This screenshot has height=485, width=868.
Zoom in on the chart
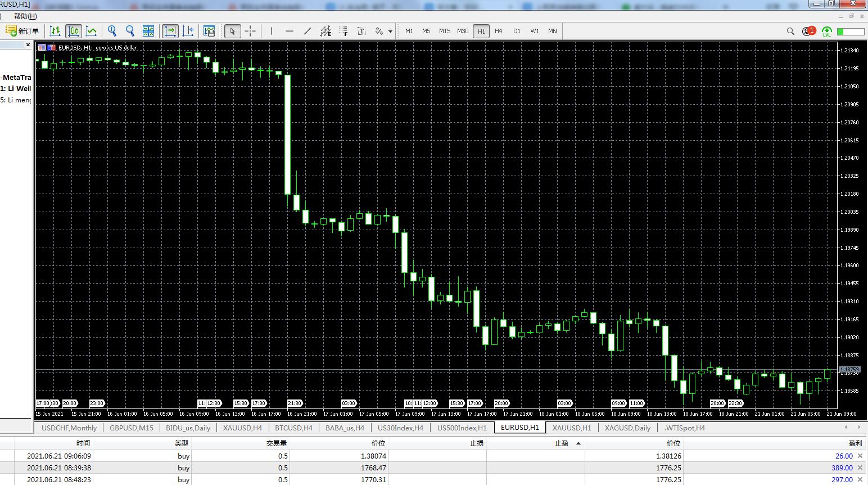pos(112,31)
